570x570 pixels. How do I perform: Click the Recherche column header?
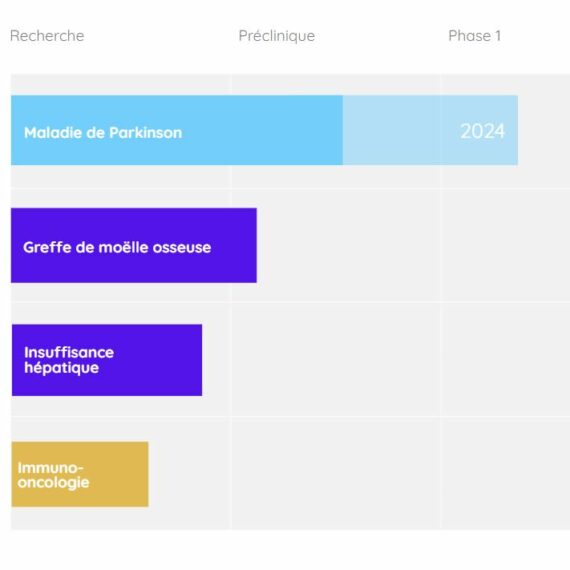(47, 36)
